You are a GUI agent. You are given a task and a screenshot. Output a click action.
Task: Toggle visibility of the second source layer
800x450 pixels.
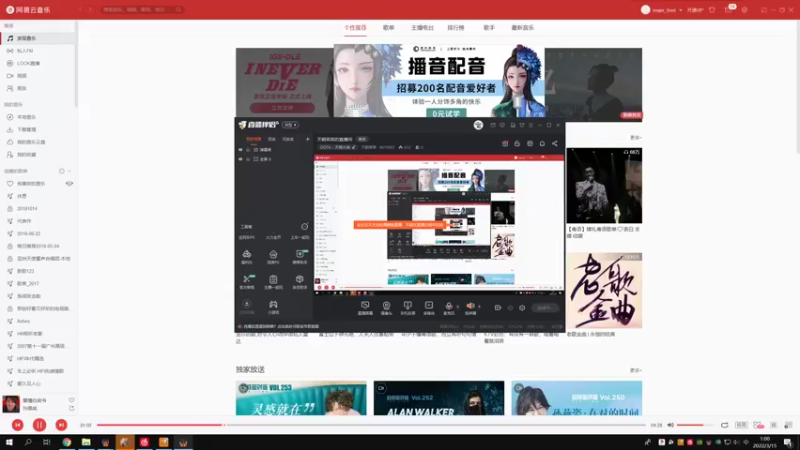(x=240, y=159)
